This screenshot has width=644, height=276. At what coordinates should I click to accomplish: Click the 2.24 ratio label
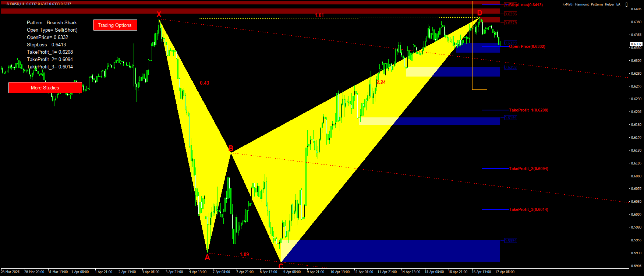tap(381, 82)
